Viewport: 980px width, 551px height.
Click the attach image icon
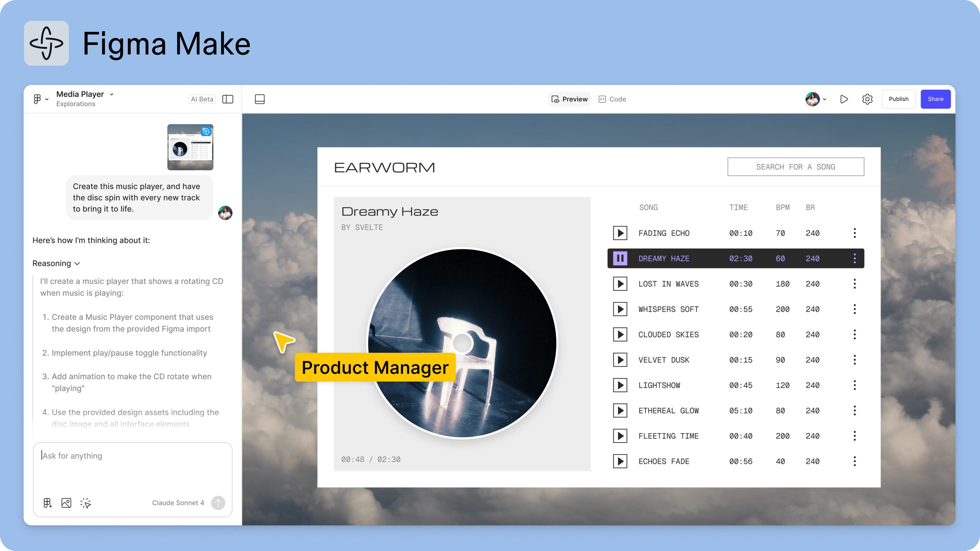click(x=66, y=503)
